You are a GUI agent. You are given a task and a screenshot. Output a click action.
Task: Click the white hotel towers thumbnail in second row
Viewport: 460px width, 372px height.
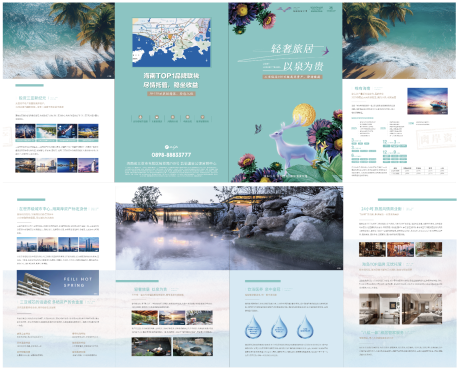click(46, 165)
